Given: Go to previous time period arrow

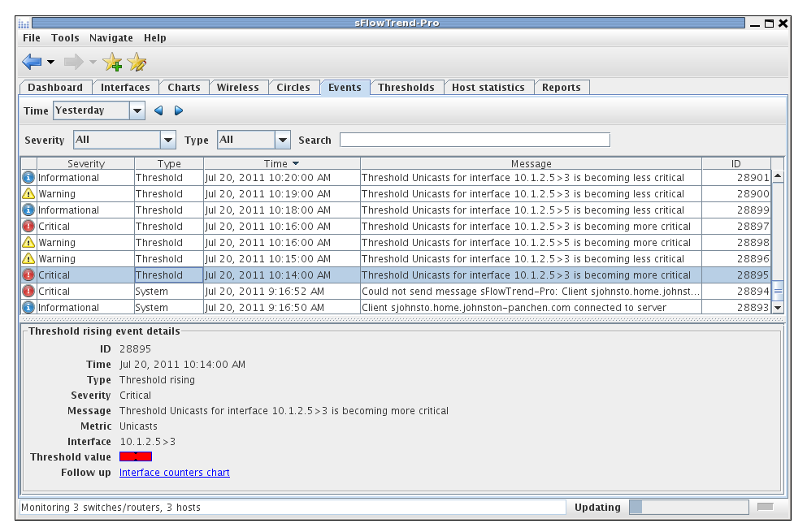Looking at the screenshot, I should click(x=158, y=110).
